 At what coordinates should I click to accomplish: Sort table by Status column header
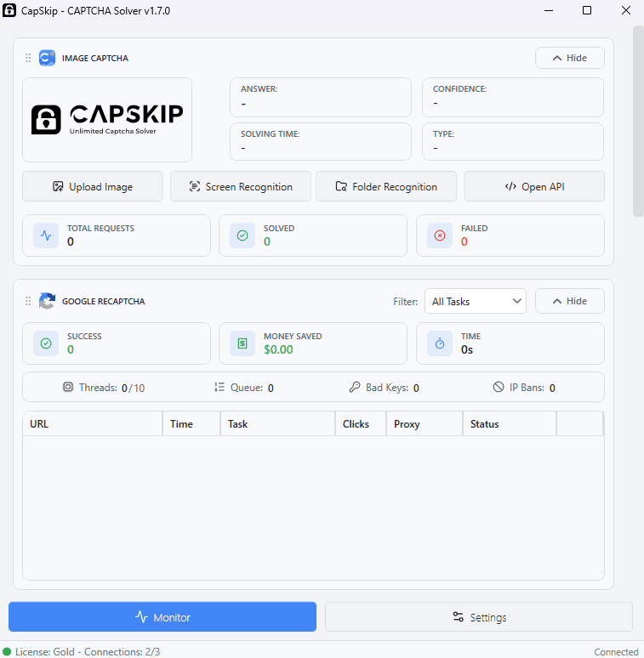click(x=510, y=424)
